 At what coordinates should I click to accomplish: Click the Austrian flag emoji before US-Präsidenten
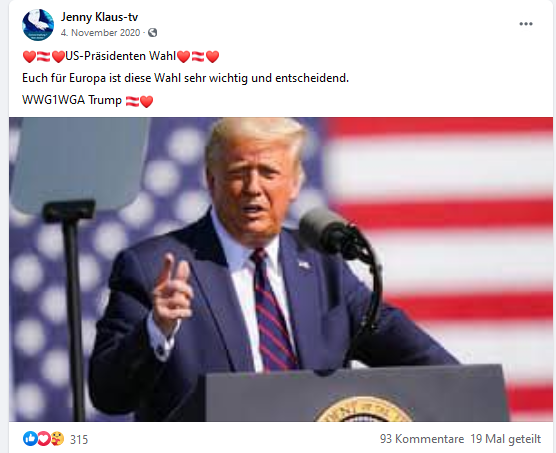coord(44,56)
